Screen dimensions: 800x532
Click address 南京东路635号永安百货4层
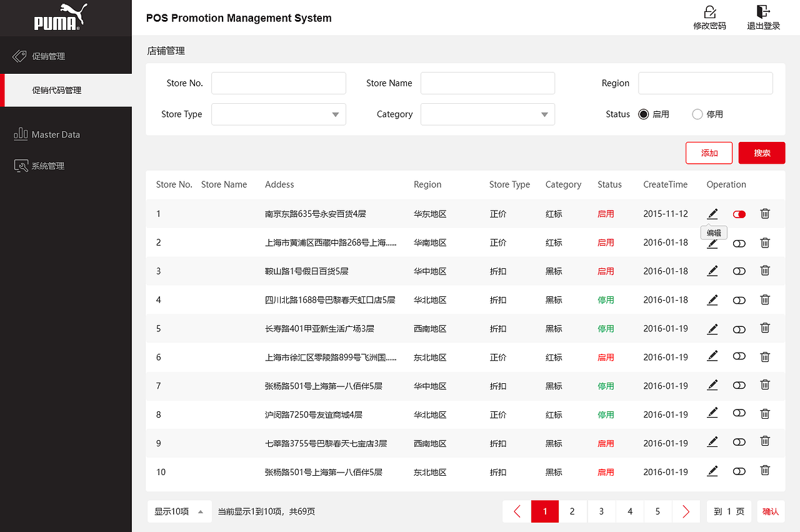click(316, 214)
